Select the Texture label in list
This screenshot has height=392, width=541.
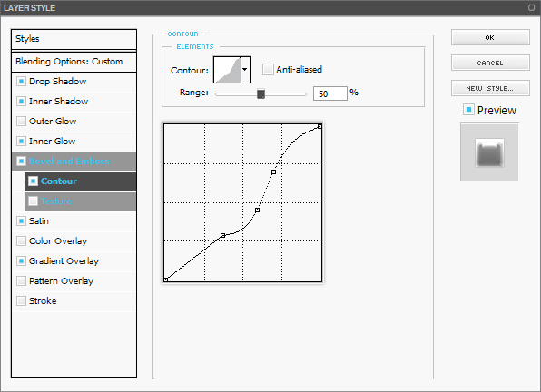pyautogui.click(x=56, y=201)
